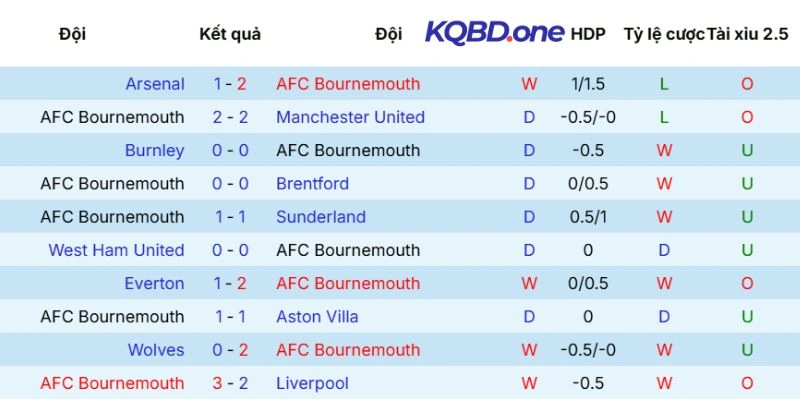
Task: Click the Wolves team name
Action: (156, 350)
